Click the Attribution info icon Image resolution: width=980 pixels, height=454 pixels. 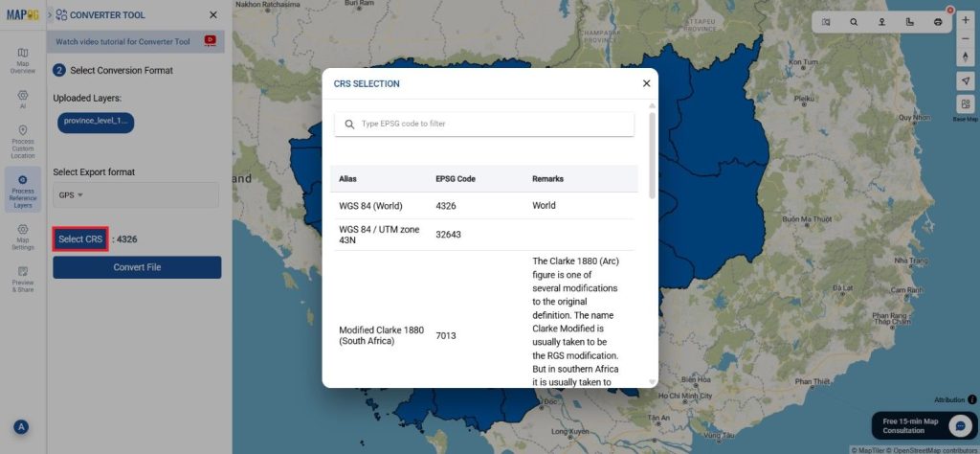tap(972, 399)
